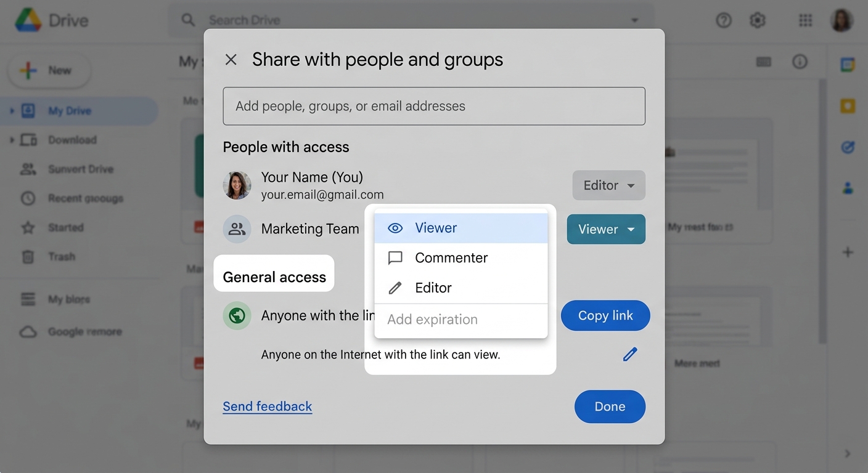This screenshot has height=473, width=868.
Task: Click the Marketing Team group icon
Action: (237, 229)
